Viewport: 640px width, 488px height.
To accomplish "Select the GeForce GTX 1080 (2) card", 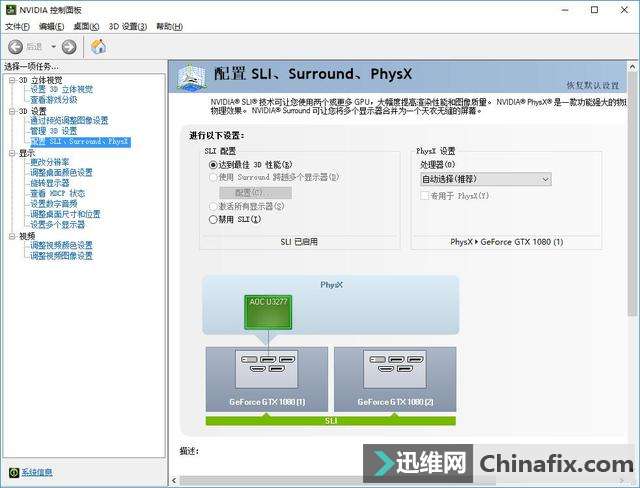I will [x=395, y=379].
